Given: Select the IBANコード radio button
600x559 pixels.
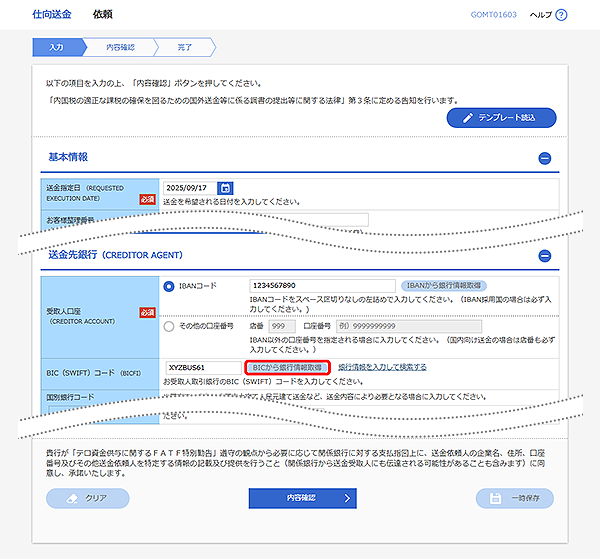Looking at the screenshot, I should (169, 286).
